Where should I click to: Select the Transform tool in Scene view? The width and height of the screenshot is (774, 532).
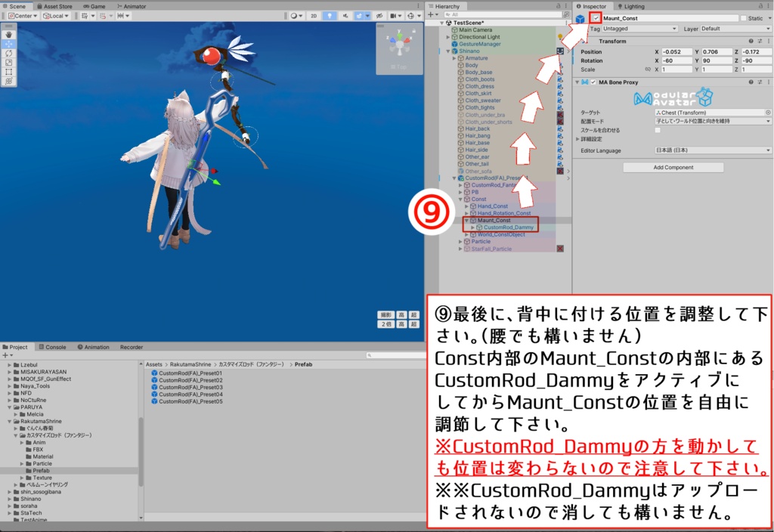[x=9, y=82]
